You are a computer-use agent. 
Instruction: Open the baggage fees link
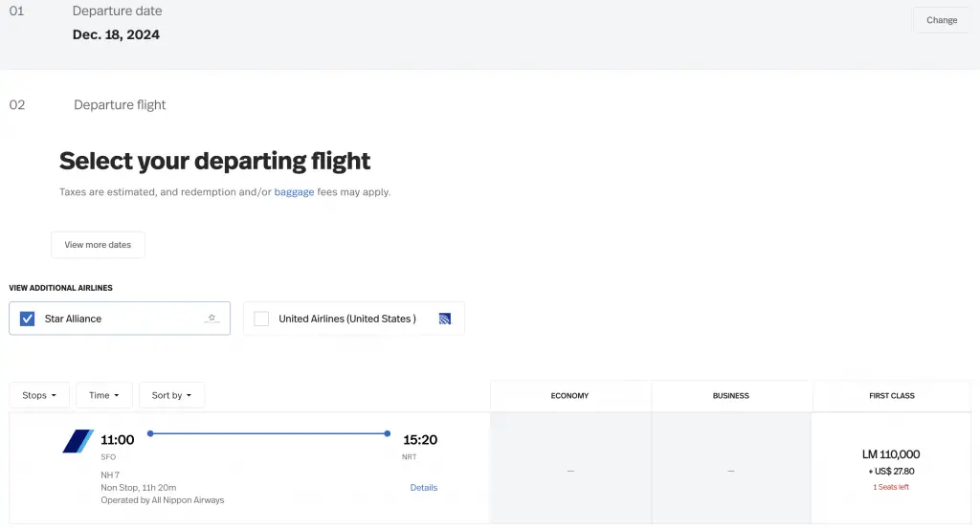(x=294, y=192)
